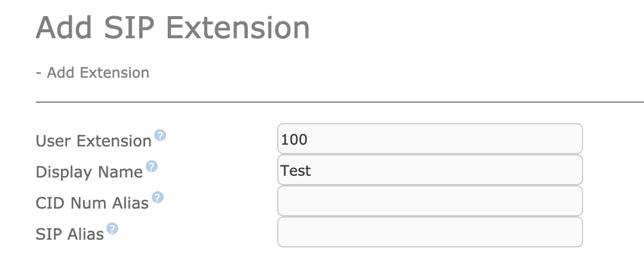Open help tooltip for User Extension
644x257 pixels.
tap(160, 135)
